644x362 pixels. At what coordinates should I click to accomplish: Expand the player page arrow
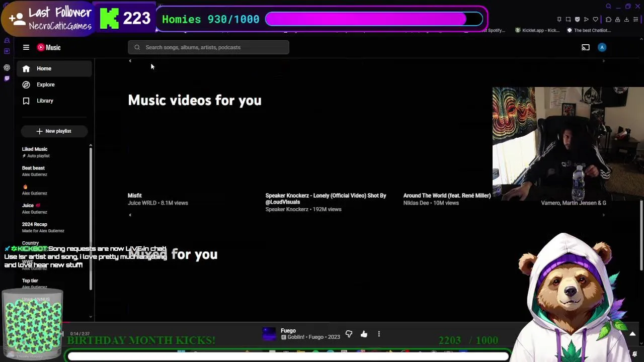632,334
